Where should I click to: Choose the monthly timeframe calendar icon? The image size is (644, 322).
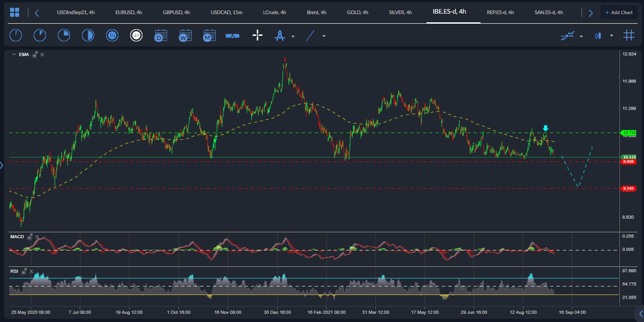[x=209, y=36]
